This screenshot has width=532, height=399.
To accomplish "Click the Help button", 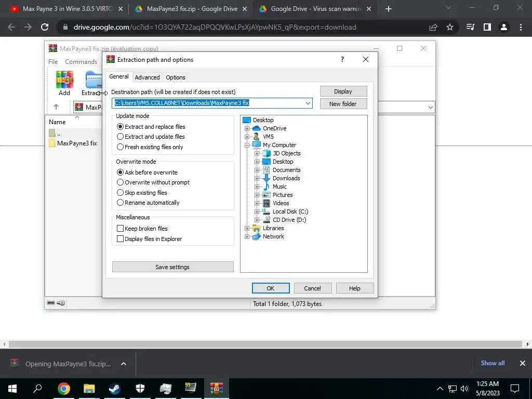I will pos(354,288).
